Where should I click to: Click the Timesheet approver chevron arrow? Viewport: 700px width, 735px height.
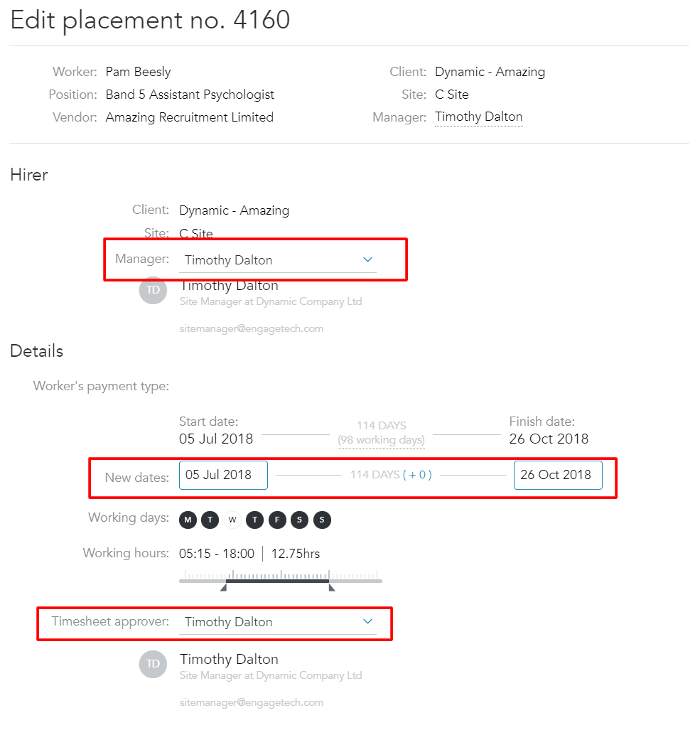point(368,621)
